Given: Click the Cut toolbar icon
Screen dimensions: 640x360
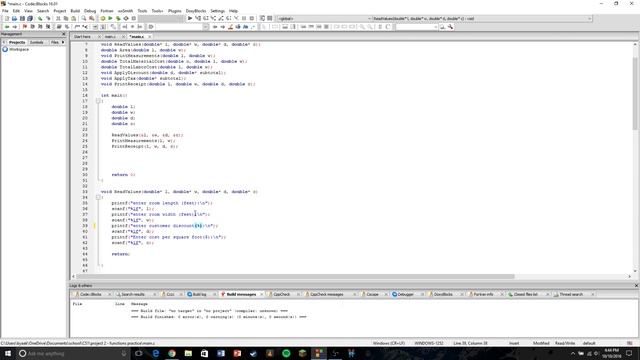Looking at the screenshot, I should (58, 19).
